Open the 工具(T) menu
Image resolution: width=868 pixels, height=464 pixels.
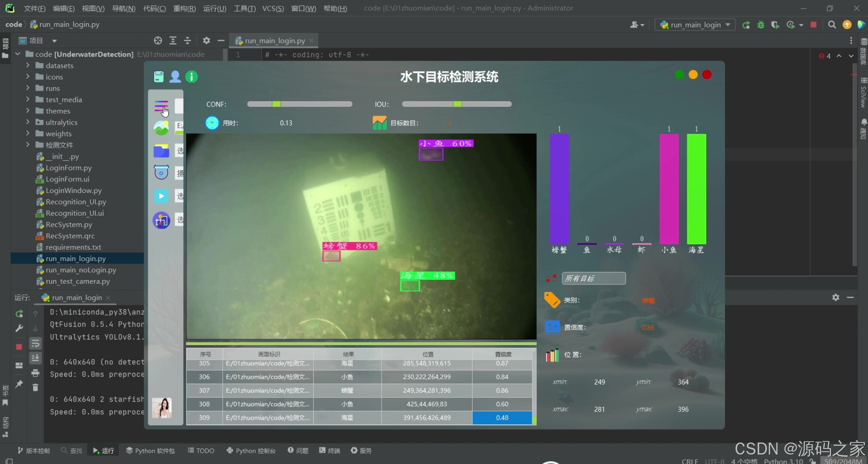pyautogui.click(x=244, y=8)
